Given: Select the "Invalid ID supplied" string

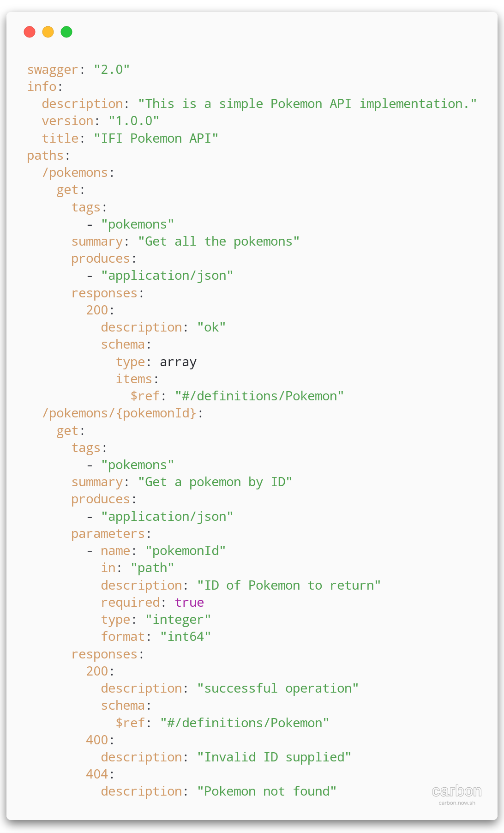Looking at the screenshot, I should click(274, 757).
